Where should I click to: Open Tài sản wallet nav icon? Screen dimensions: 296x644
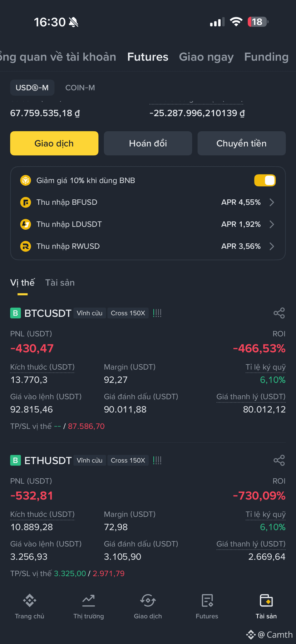point(266,600)
